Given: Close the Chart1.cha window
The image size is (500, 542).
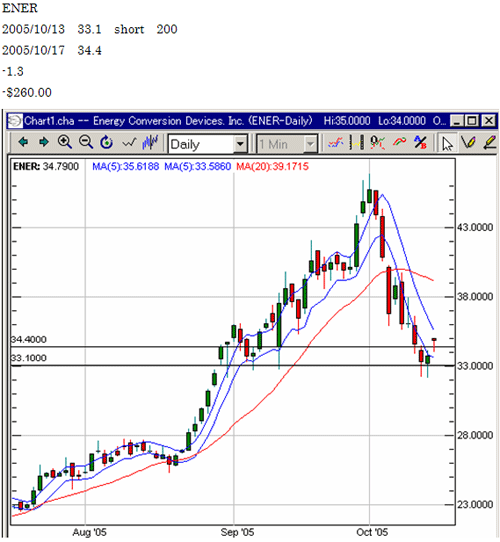Looking at the screenshot, I should (x=489, y=121).
